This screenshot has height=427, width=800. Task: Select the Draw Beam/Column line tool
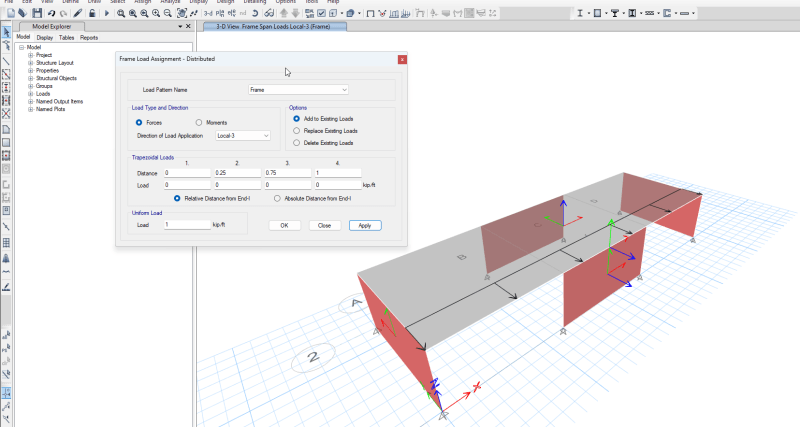(x=6, y=61)
